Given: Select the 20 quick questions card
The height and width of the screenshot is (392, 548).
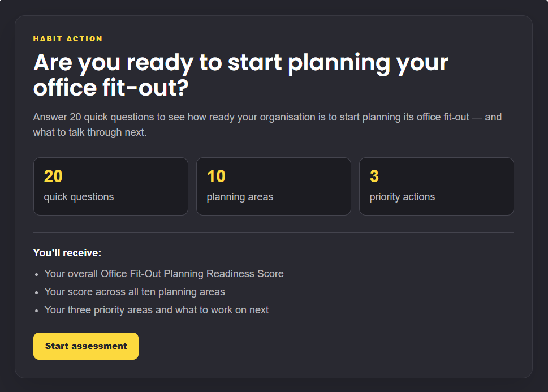Looking at the screenshot, I should (111, 186).
